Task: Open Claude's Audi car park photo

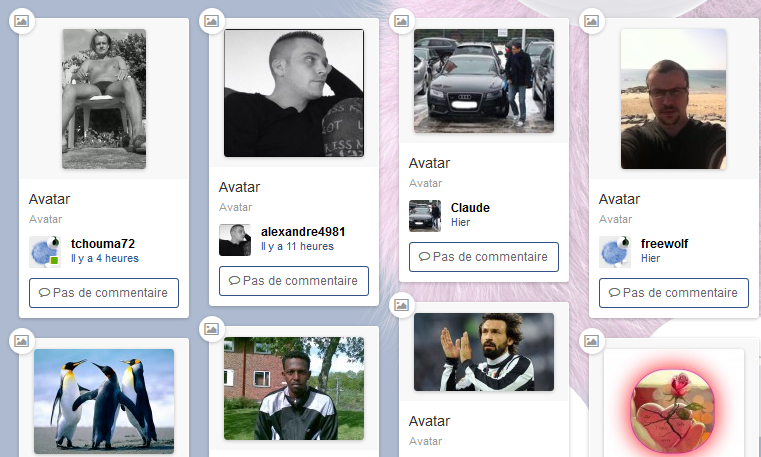Action: click(x=484, y=81)
